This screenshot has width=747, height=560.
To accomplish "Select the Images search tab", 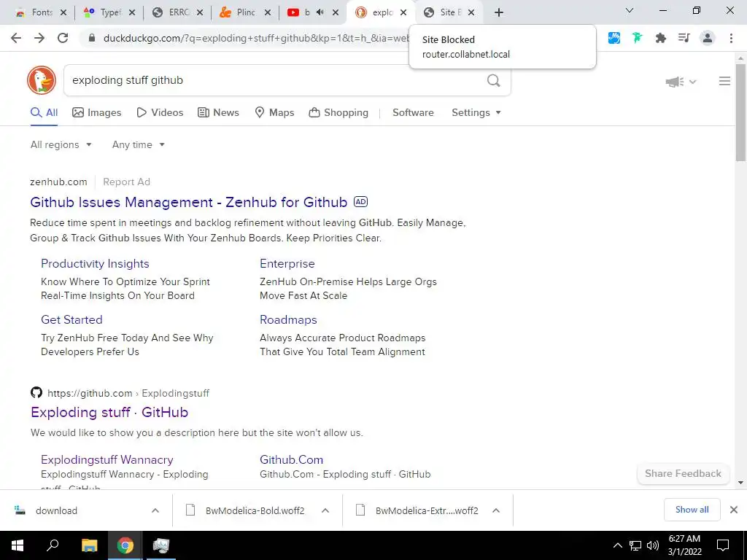I will (x=97, y=113).
